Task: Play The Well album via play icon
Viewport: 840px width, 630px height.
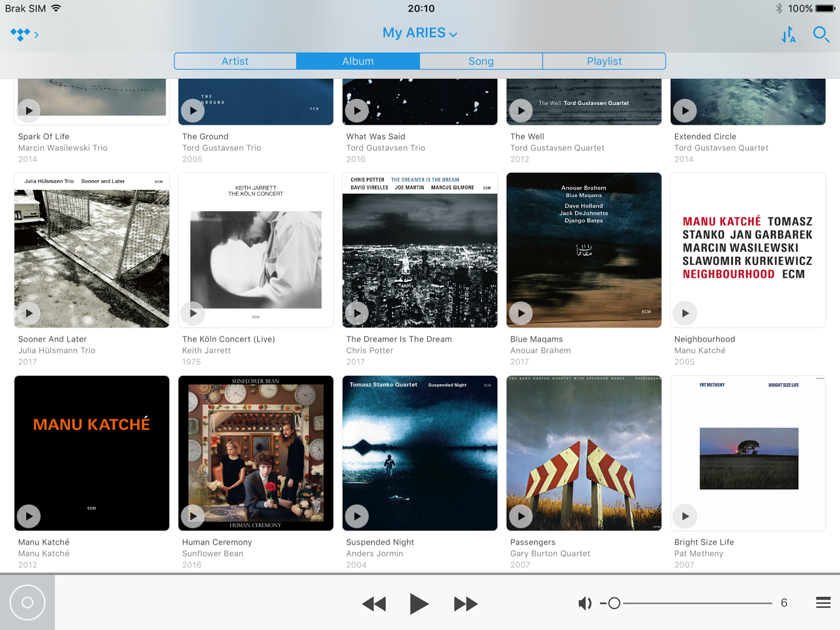Action: click(521, 111)
